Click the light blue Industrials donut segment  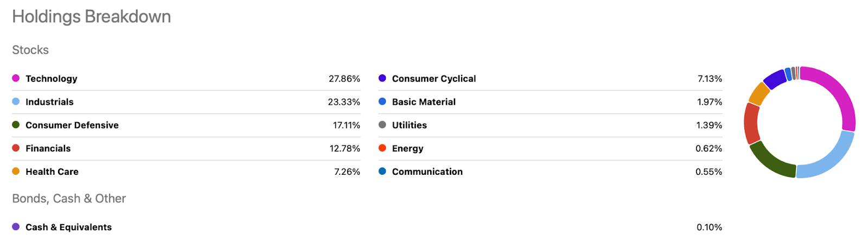(829, 159)
